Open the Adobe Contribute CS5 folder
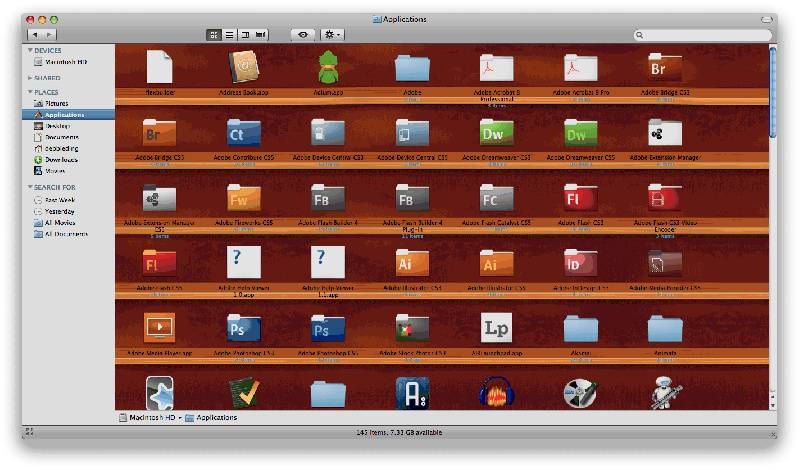Viewport: 800px width, 470px height. [x=244, y=132]
